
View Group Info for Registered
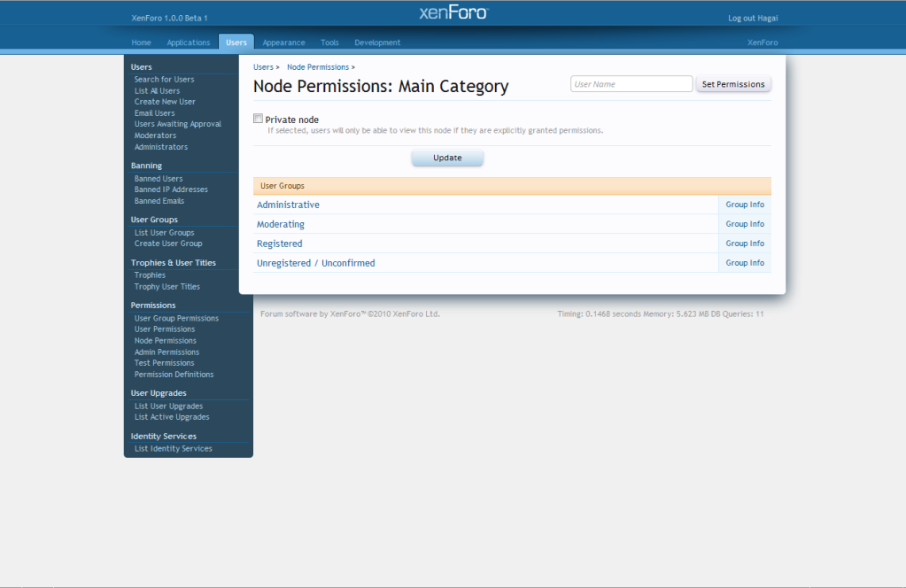click(x=745, y=244)
